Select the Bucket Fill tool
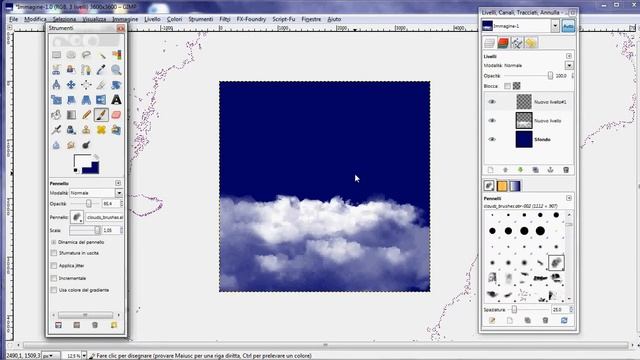 (x=56, y=115)
